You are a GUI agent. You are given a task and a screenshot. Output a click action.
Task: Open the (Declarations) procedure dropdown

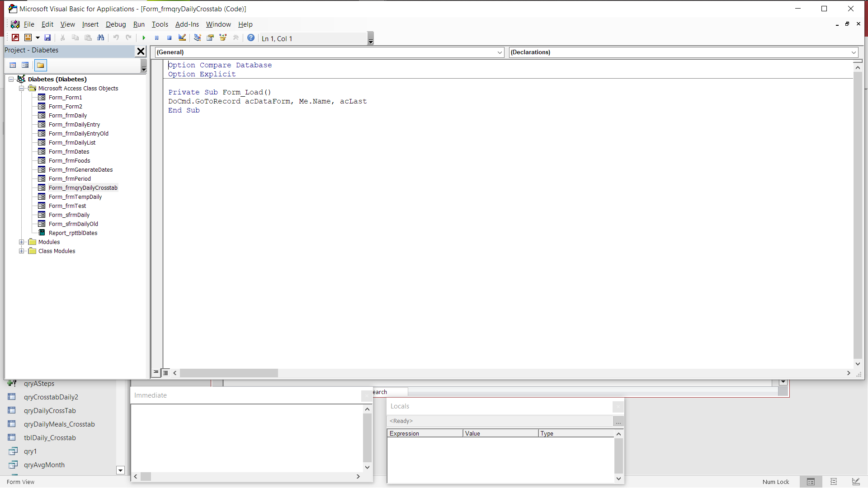854,52
